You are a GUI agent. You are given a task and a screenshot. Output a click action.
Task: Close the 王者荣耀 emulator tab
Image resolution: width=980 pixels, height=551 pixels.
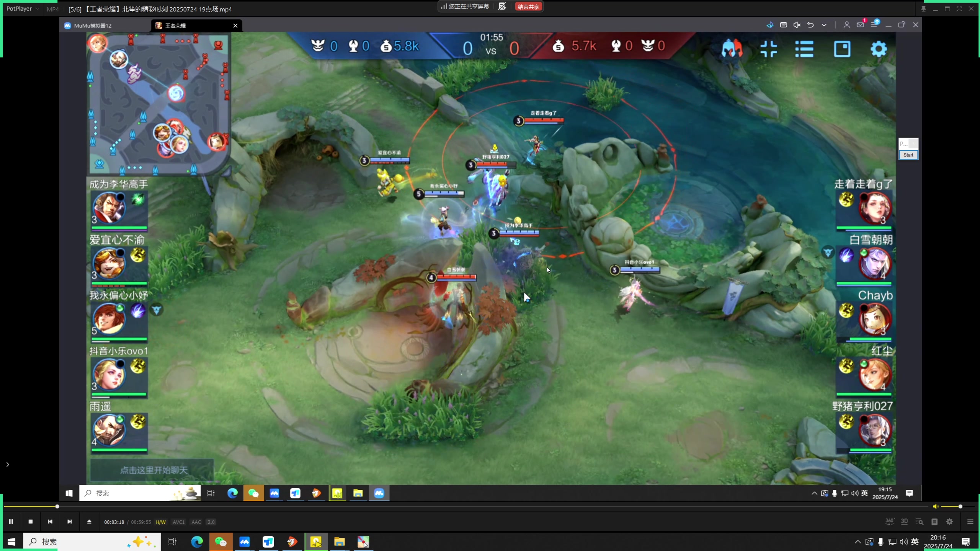click(235, 26)
